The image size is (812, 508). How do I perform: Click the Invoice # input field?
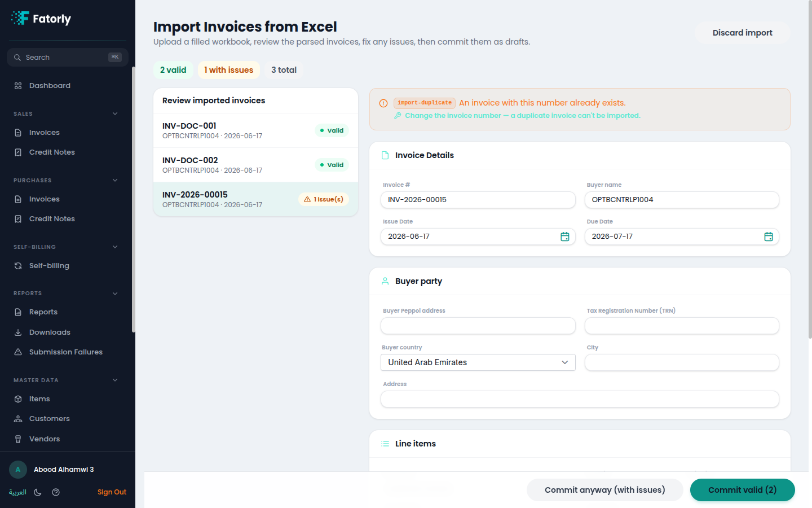[x=478, y=200]
